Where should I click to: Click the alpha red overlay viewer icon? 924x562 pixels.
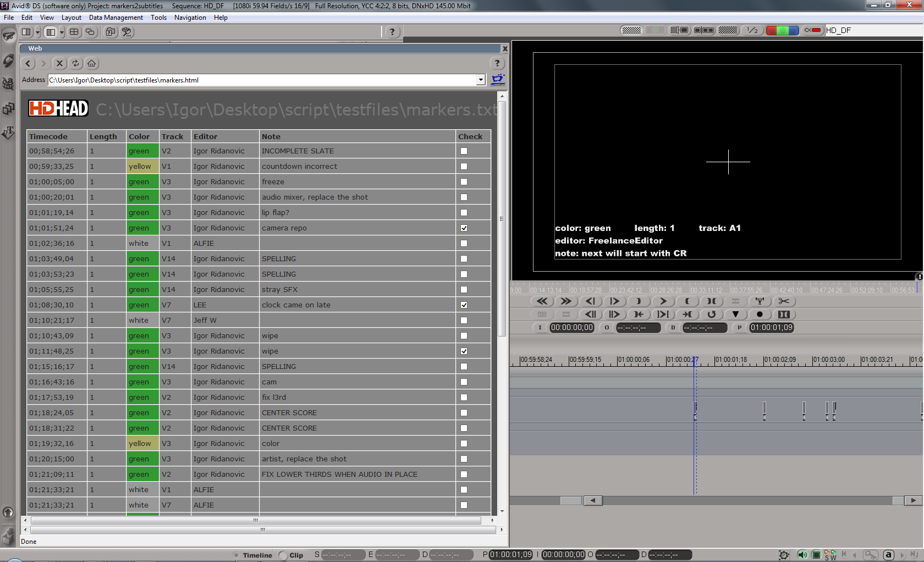pyautogui.click(x=812, y=30)
